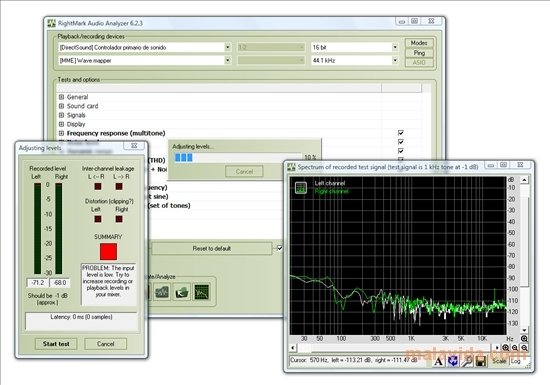Viewport: 550px width, 385px height.
Task: Click the spectrum horizontal scrollbar track
Action: 395,348
